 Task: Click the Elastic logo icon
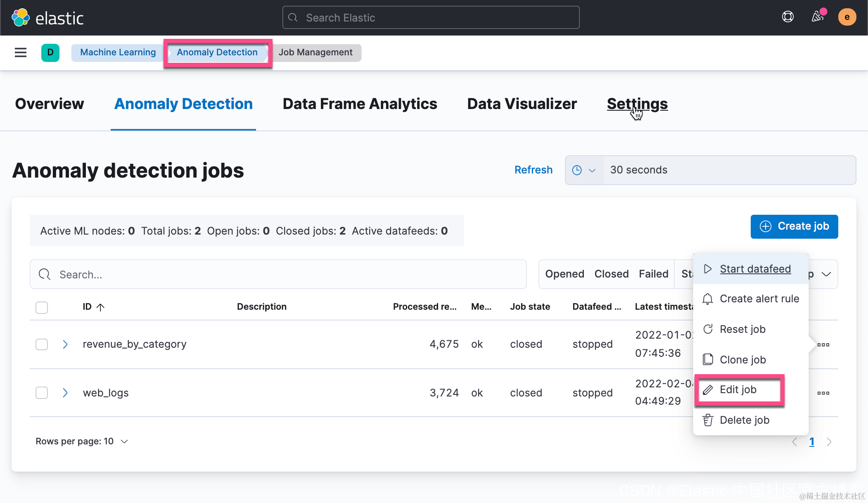click(x=20, y=18)
